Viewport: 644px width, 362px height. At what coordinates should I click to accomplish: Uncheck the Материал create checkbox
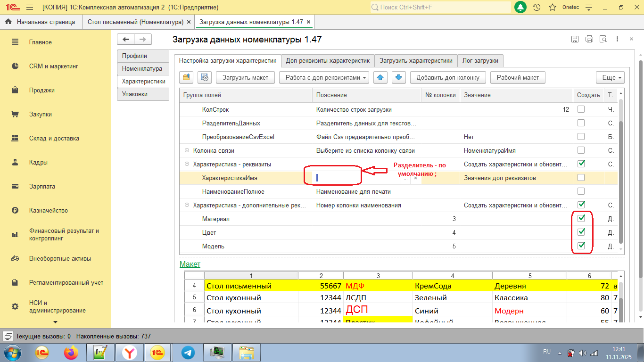[x=581, y=218]
